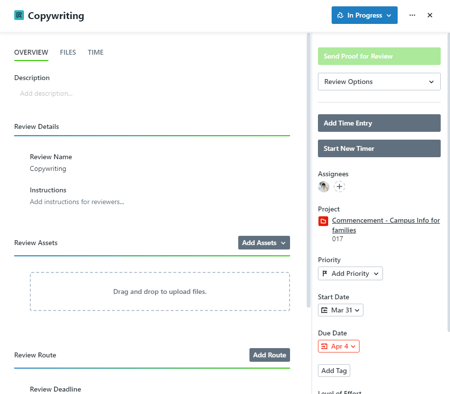Change the Mar 31 start date
Viewport: 450px width, 394px height.
pos(340,310)
